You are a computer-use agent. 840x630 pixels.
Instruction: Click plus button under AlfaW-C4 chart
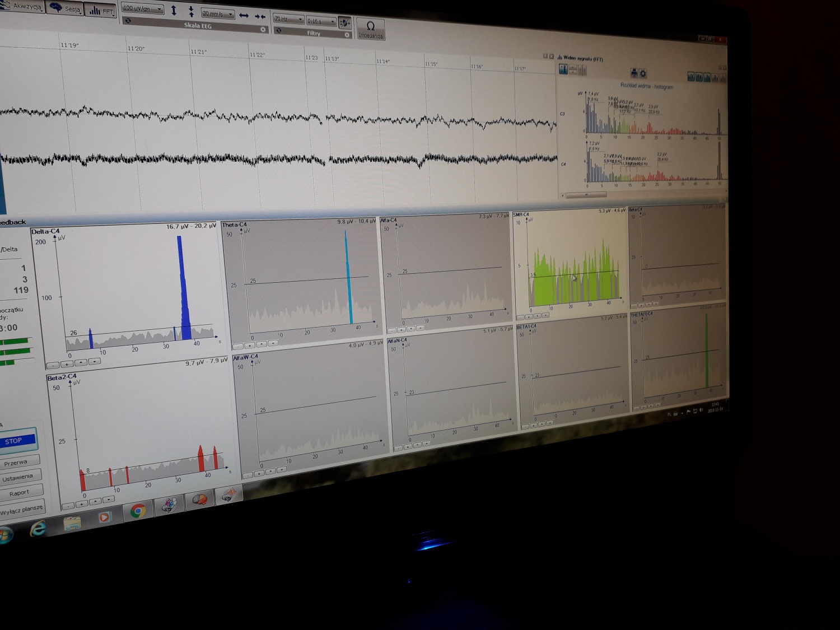[x=259, y=474]
